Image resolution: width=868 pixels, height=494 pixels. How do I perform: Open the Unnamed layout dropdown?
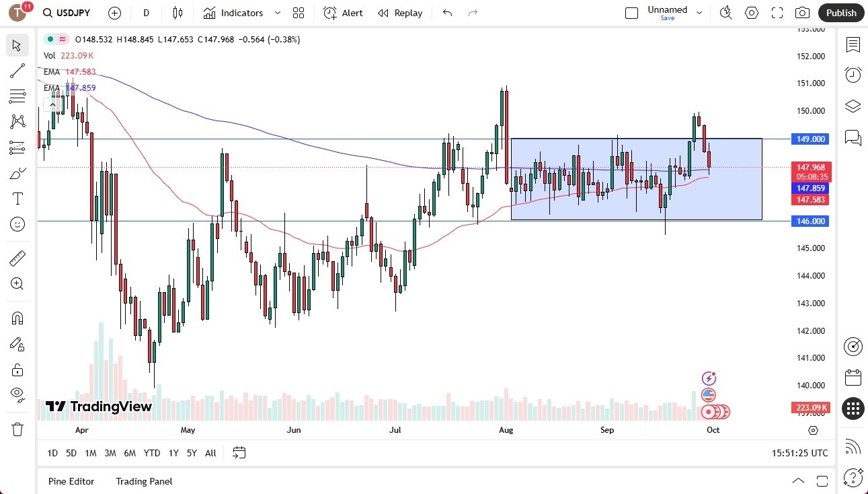pos(699,13)
